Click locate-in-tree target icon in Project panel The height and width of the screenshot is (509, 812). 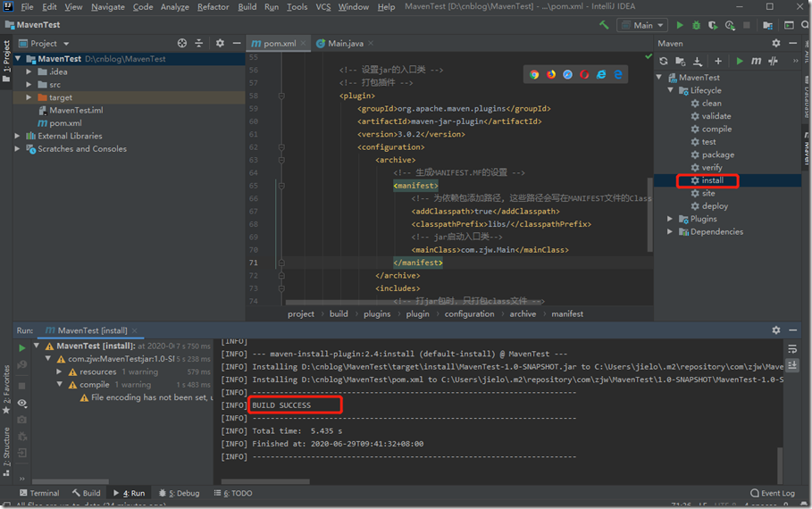click(x=181, y=43)
